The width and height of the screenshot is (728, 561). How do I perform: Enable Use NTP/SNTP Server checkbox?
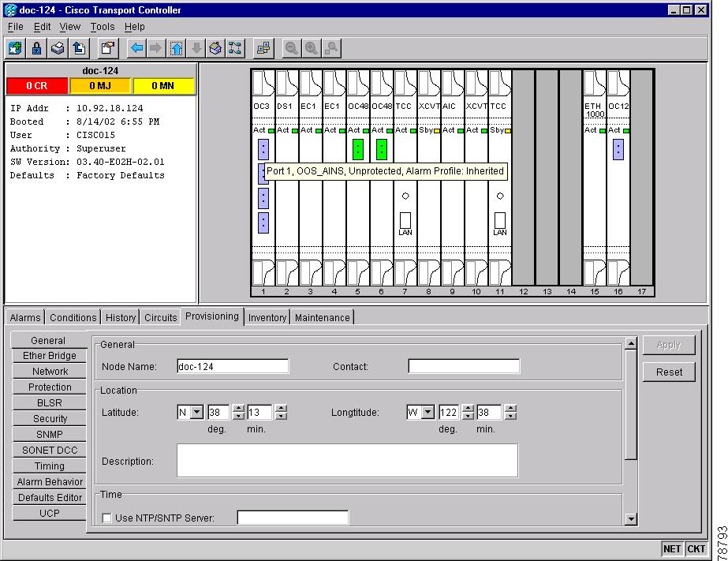tap(106, 518)
